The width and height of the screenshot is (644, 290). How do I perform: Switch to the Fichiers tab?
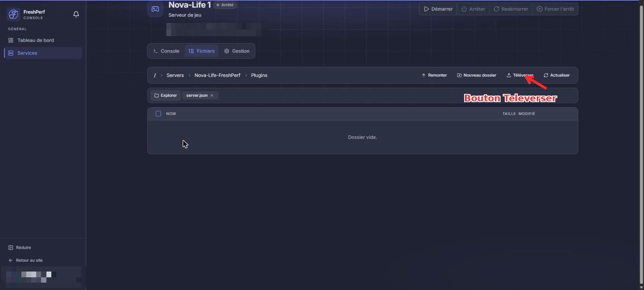point(201,51)
